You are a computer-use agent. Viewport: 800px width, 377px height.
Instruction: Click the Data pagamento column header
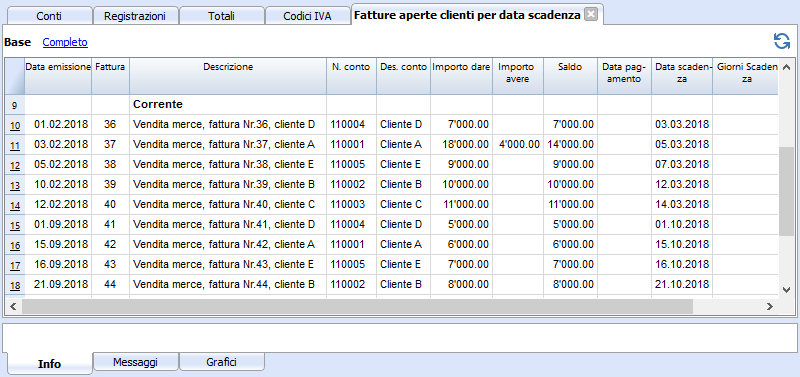coord(624,76)
